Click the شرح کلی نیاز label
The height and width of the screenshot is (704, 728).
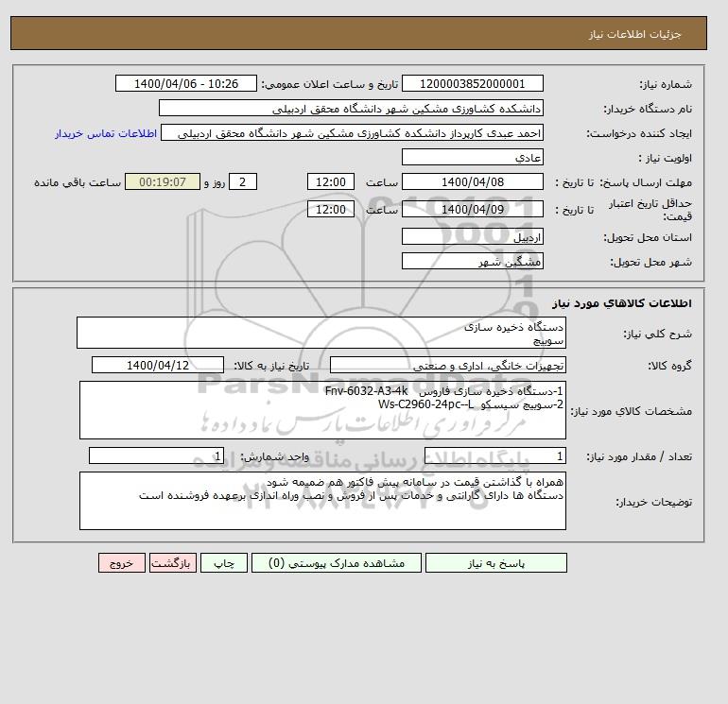tap(657, 334)
